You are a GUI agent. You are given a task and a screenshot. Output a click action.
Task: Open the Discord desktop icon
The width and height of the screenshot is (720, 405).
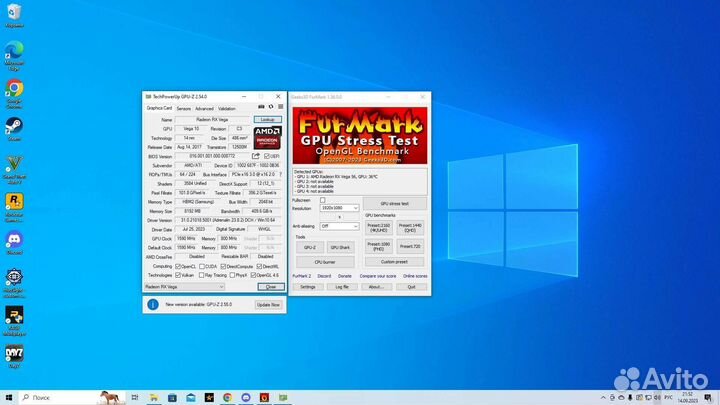15,240
